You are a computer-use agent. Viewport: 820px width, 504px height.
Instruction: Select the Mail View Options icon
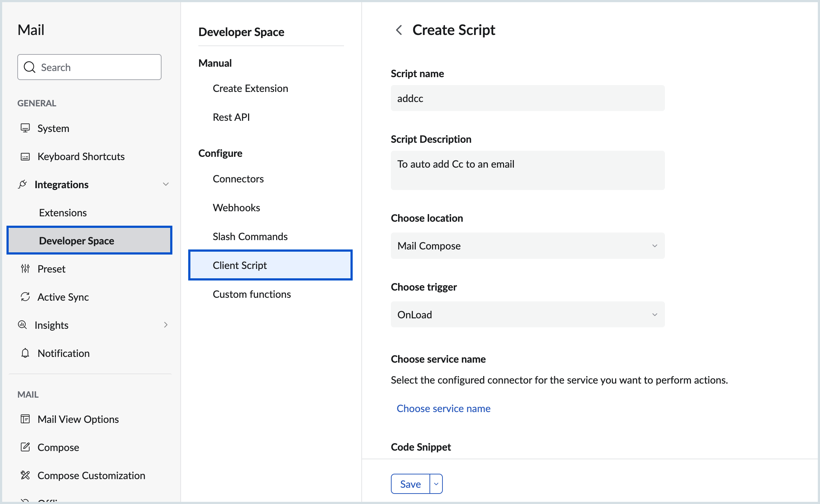tap(25, 419)
